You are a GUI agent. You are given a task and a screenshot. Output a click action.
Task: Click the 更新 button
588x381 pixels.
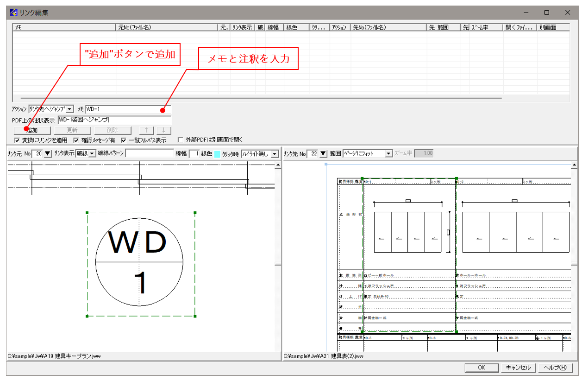click(73, 130)
